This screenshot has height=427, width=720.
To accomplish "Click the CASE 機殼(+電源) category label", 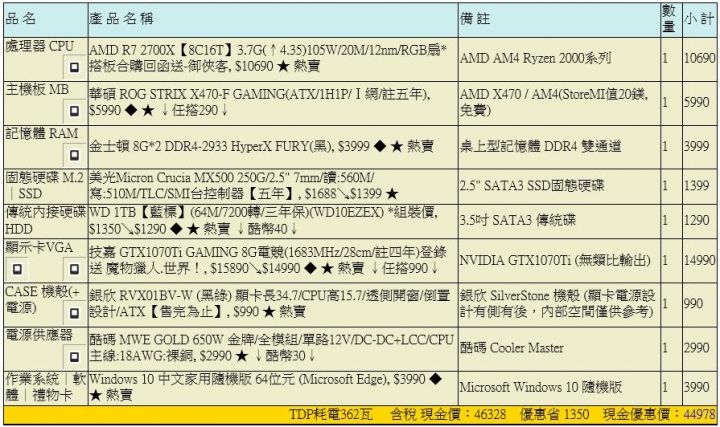I will [43, 299].
